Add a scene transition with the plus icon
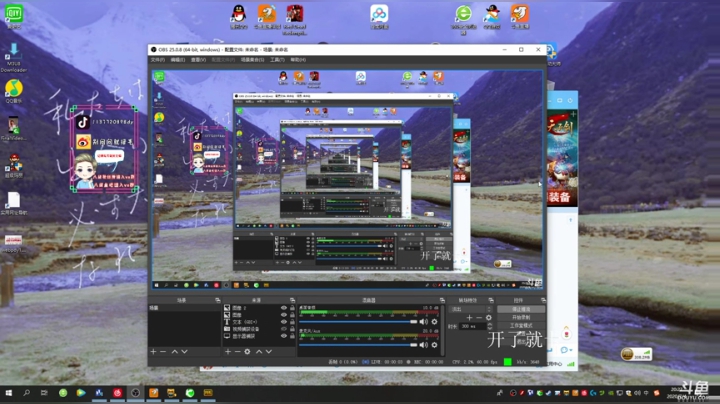The image size is (720, 404). coord(469,318)
